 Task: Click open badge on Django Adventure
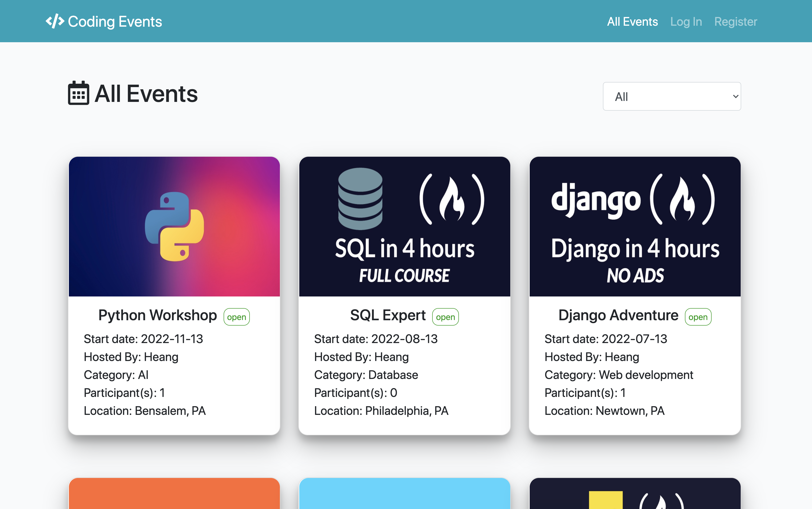pos(698,317)
